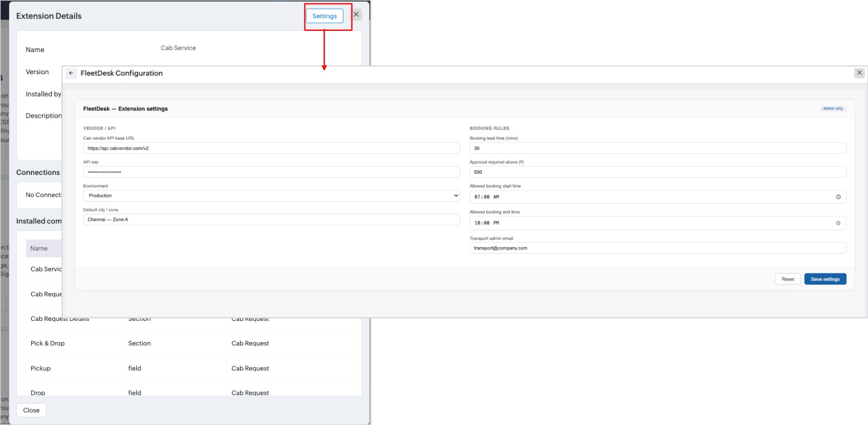
Task: Click the 'BOOKING RULES' section heading
Action: click(x=489, y=128)
